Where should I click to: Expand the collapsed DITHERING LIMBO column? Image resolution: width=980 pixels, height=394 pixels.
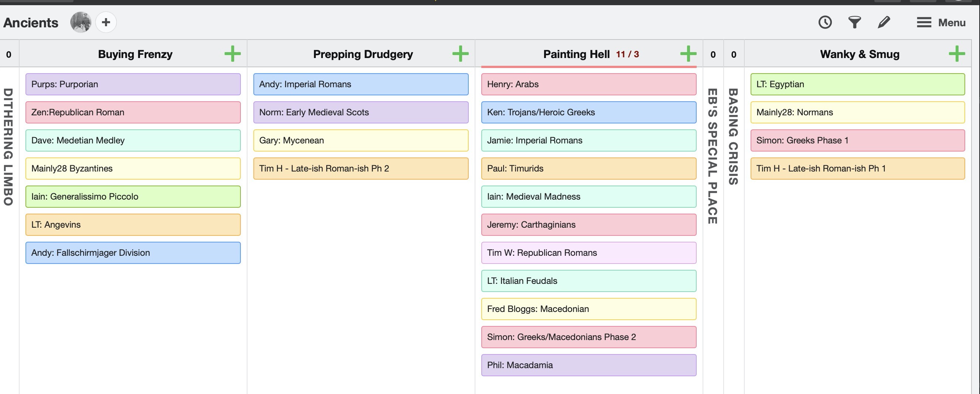point(8,147)
